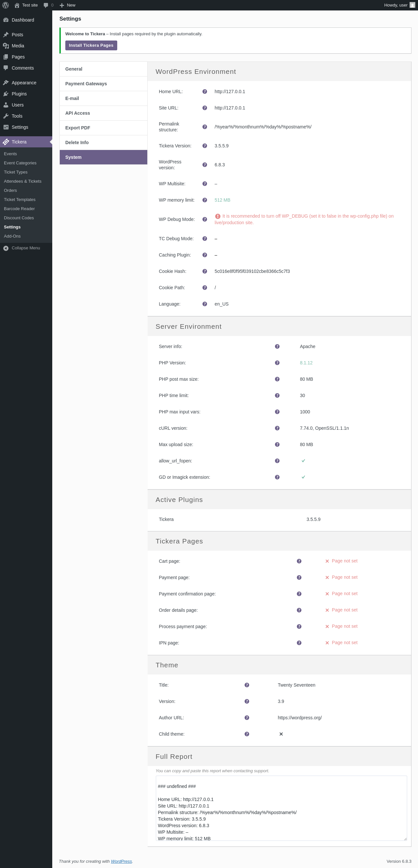Viewport: 418px width, 868px height.
Task: Open the New content dropdown
Action: (x=67, y=5)
